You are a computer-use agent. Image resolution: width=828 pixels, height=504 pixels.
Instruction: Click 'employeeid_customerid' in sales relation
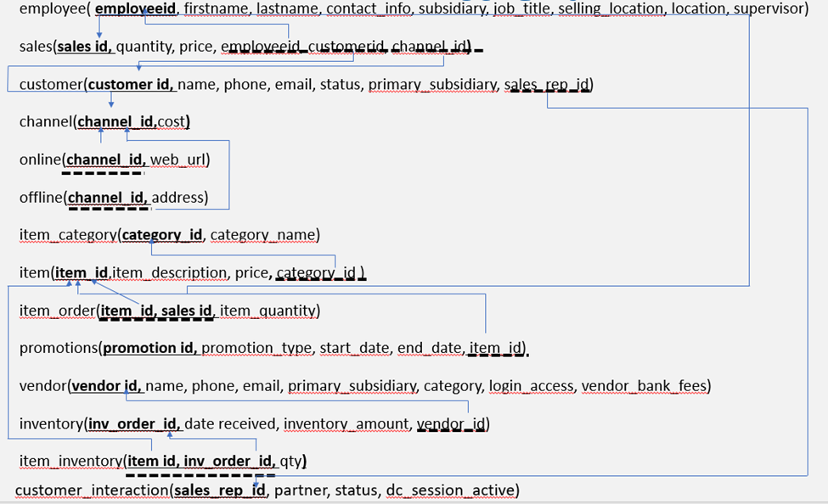pyautogui.click(x=304, y=47)
